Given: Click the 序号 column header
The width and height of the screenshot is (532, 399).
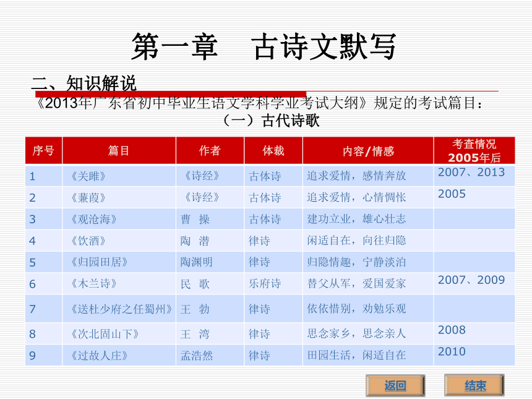Looking at the screenshot, I should 43,151.
